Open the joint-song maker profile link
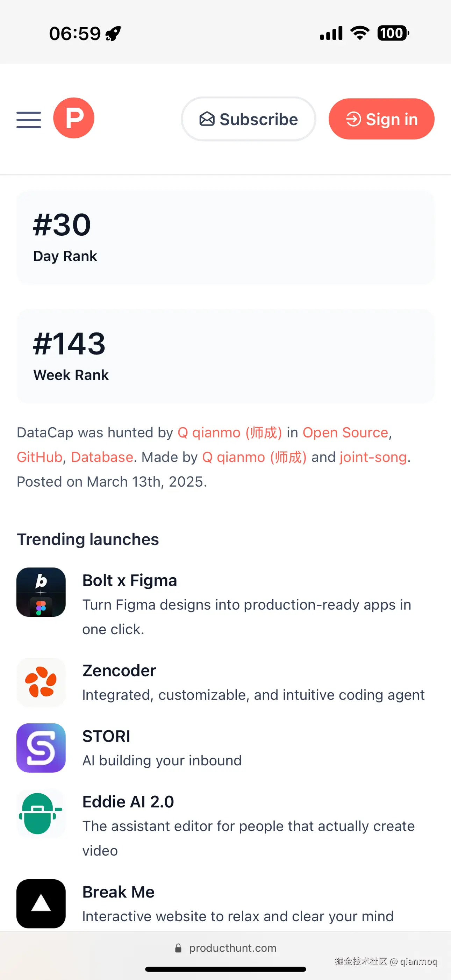This screenshot has width=451, height=980. pos(373,457)
